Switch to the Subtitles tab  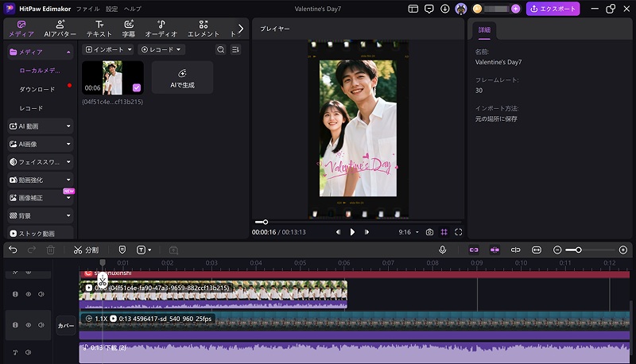coord(129,29)
